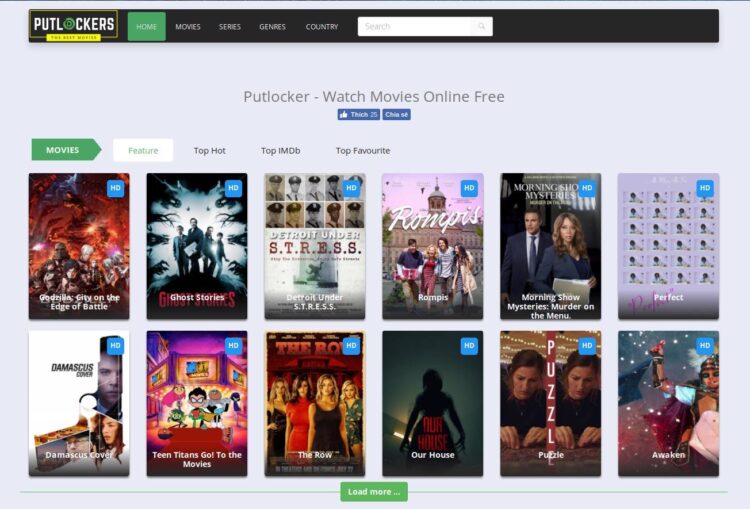This screenshot has width=750, height=509.
Task: Click the HD badge on Rompis poster
Action: point(469,188)
